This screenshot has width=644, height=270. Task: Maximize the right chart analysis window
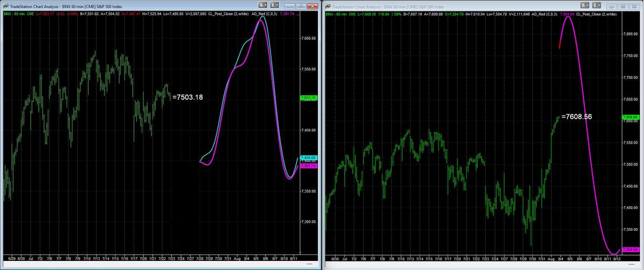[623, 6]
